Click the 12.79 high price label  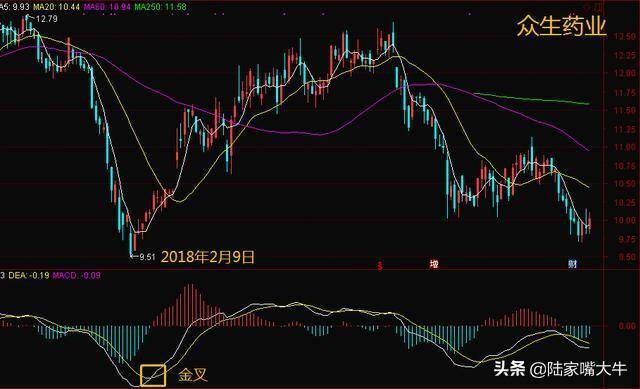point(47,19)
